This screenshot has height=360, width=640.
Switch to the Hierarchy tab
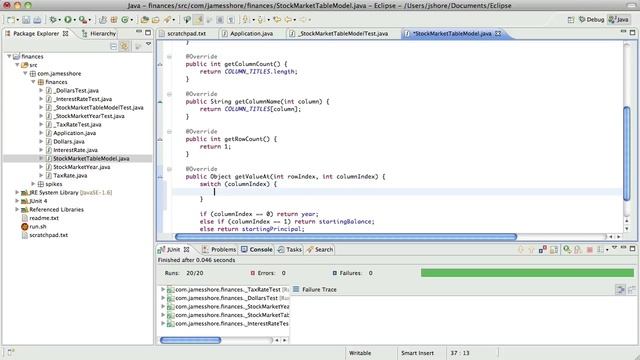(x=99, y=33)
